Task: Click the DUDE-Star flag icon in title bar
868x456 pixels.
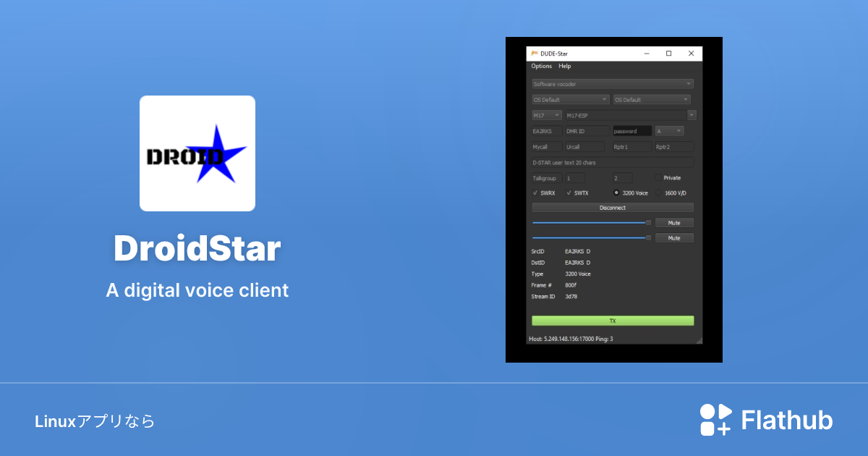Action: (x=533, y=53)
